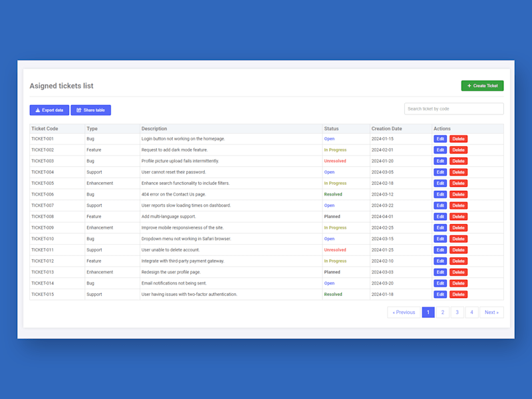Delete TICKET-006
This screenshot has width=532, height=399.
coord(458,194)
